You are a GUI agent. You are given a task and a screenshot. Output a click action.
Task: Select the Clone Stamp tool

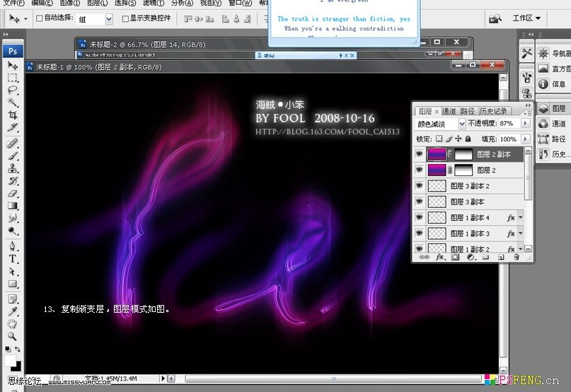(x=12, y=168)
